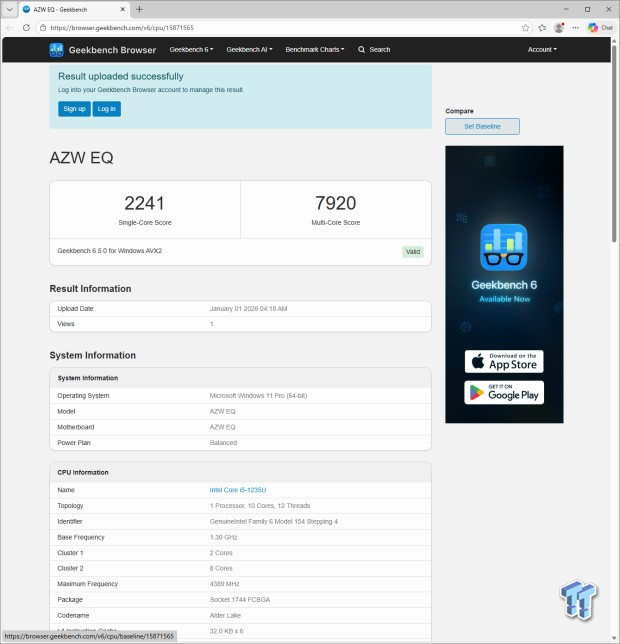
Task: Open the Intel Core i5-1235U link
Action: pyautogui.click(x=236, y=490)
